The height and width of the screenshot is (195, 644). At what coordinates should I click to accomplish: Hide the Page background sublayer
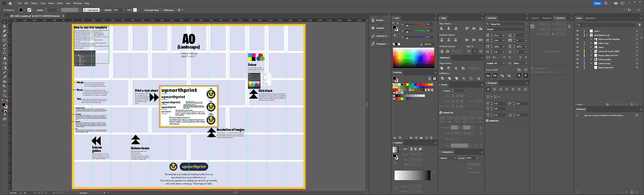pos(578,67)
